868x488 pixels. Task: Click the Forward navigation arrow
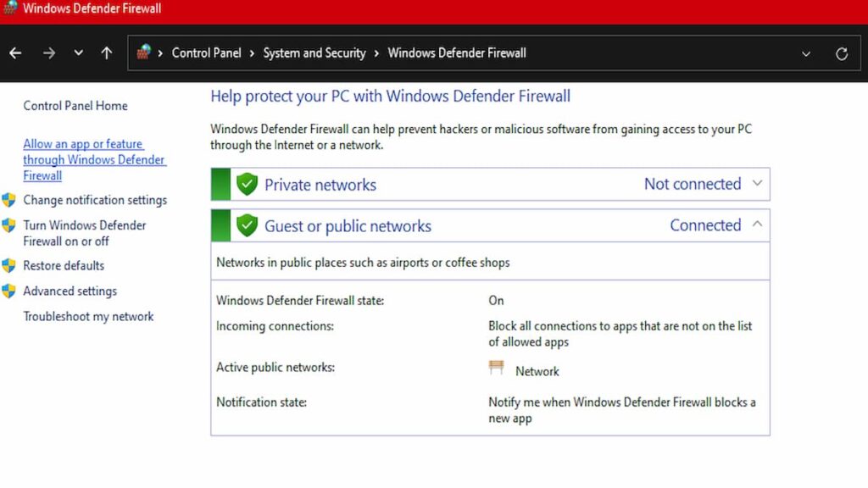pos(48,53)
